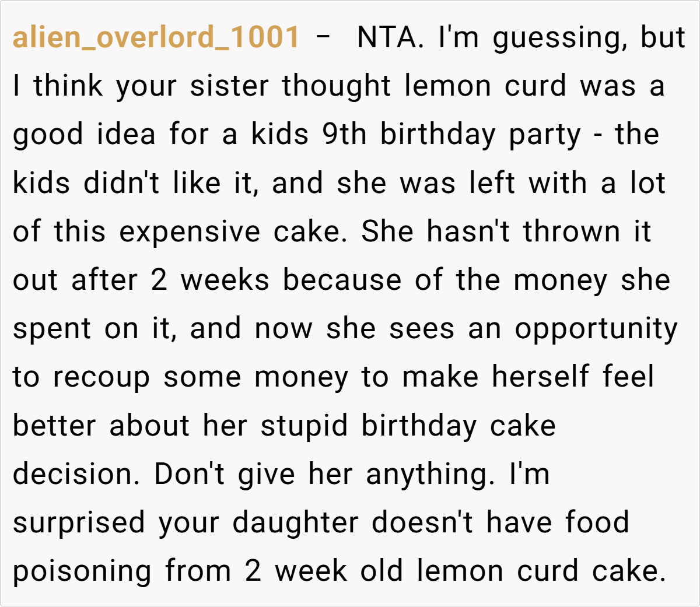Viewport: 700px width, 607px height.
Task: Click the word "thrown" in the comment
Action: point(571,231)
